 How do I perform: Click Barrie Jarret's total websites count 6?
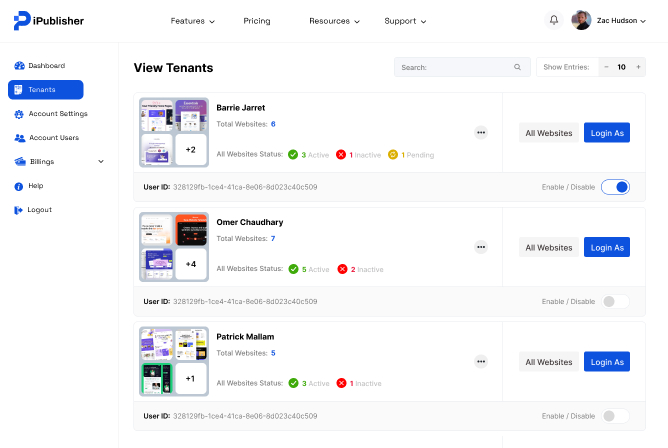click(x=273, y=124)
